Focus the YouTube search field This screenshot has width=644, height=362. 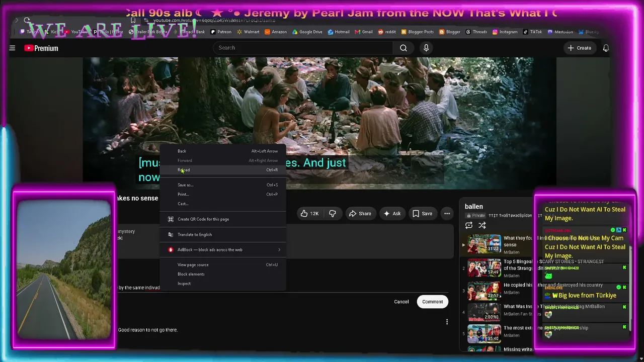(303, 48)
